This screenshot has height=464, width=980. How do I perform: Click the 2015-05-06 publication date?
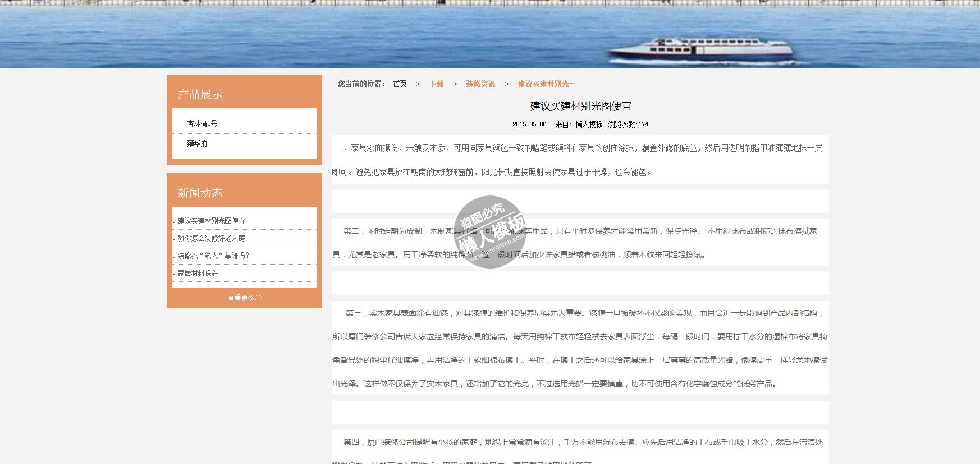(529, 124)
